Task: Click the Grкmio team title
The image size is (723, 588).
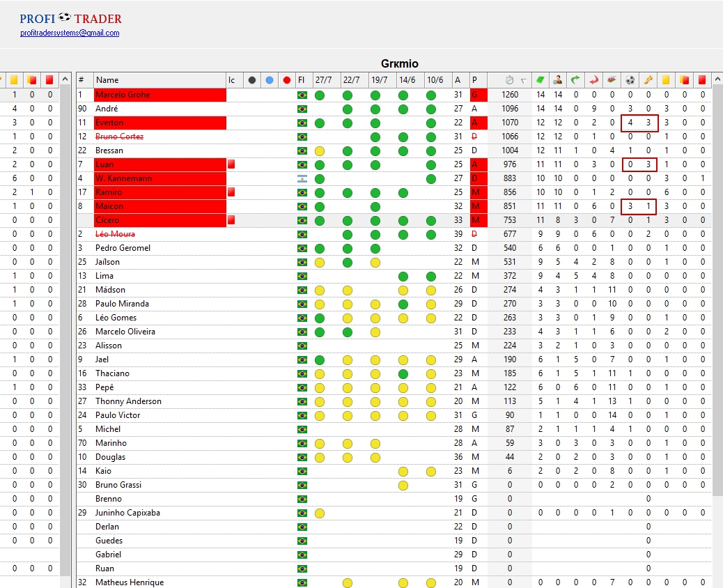Action: pyautogui.click(x=399, y=63)
